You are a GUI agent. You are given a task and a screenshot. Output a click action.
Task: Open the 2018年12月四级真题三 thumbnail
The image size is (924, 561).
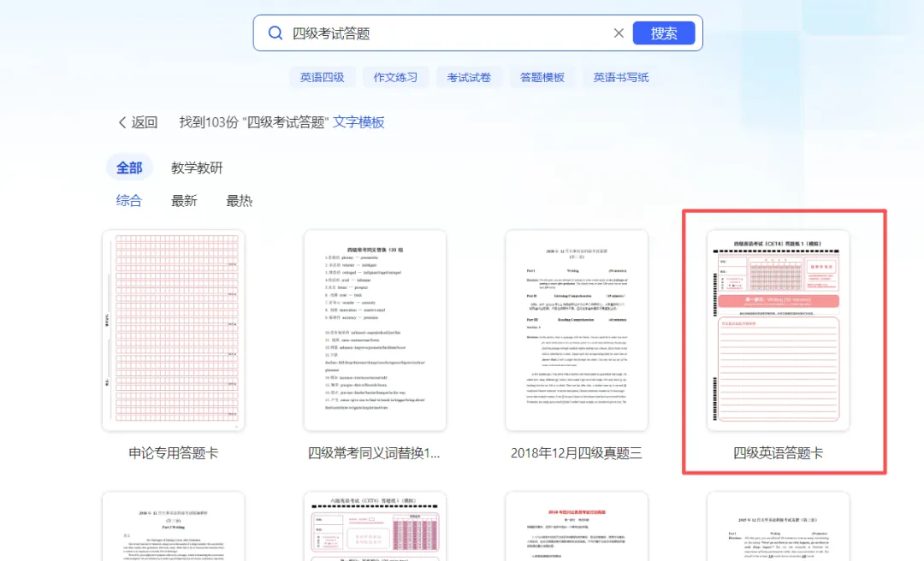577,330
